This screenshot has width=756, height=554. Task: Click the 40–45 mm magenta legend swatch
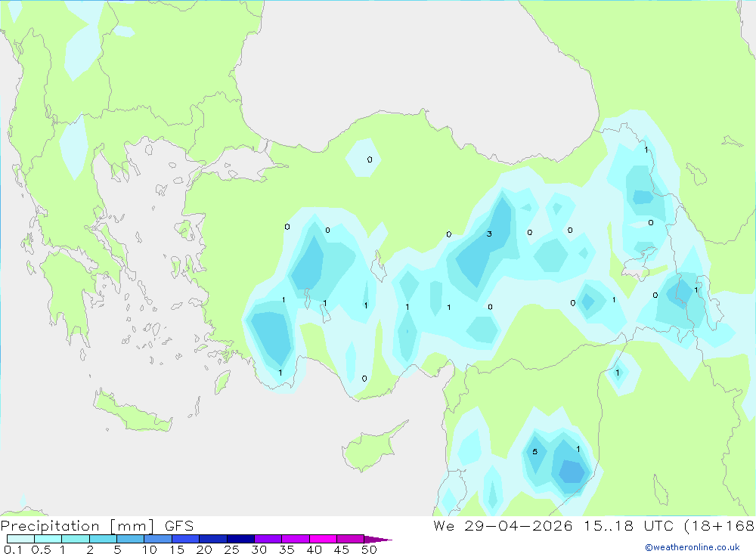[x=323, y=539]
